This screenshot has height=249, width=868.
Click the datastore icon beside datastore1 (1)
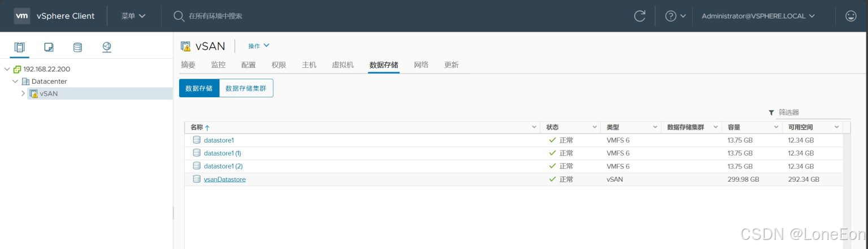click(197, 153)
